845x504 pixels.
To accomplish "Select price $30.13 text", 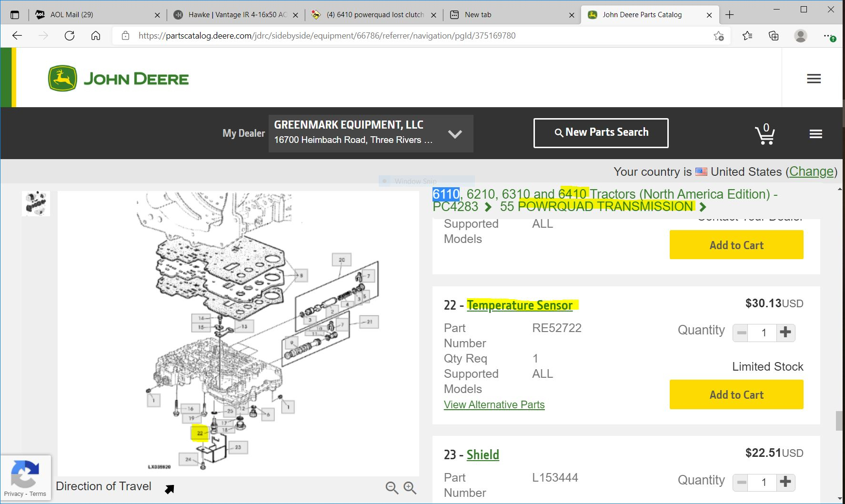I will [x=764, y=303].
